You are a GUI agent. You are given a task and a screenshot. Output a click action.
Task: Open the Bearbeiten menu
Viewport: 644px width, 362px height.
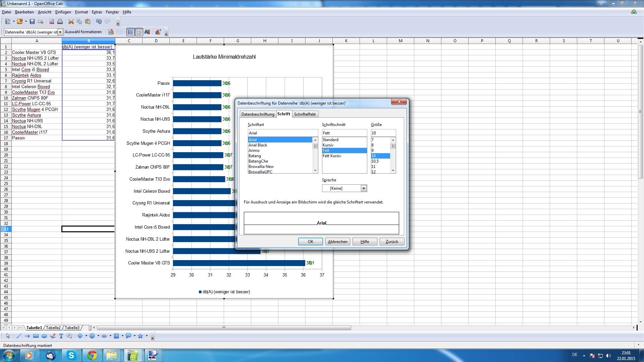(x=24, y=12)
